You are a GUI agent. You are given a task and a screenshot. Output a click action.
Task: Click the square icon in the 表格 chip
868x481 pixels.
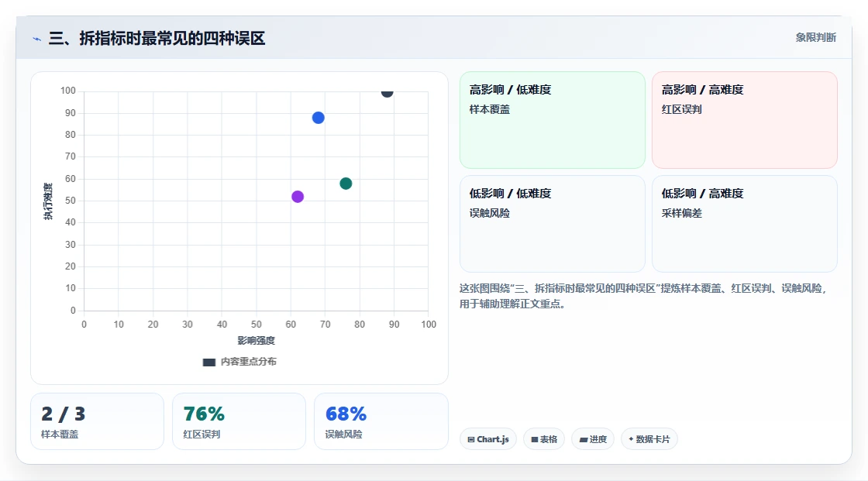tap(535, 440)
